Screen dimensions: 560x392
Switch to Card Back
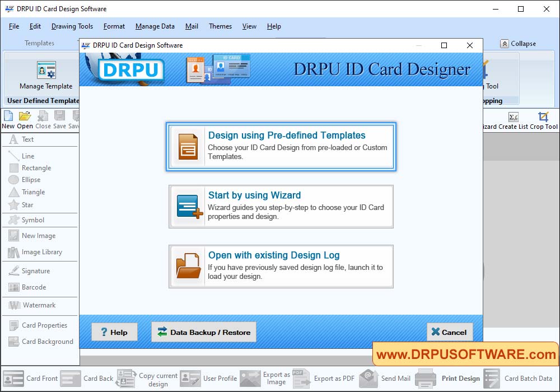point(87,379)
